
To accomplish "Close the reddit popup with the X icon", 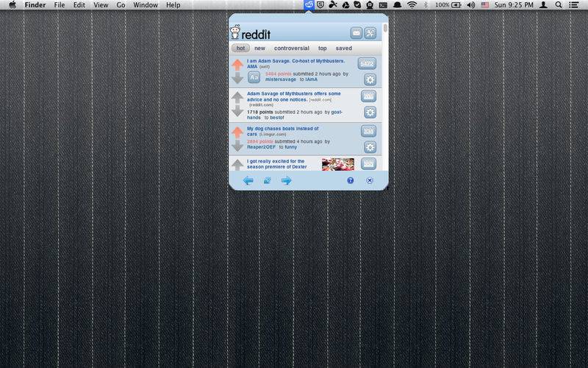I will click(370, 180).
